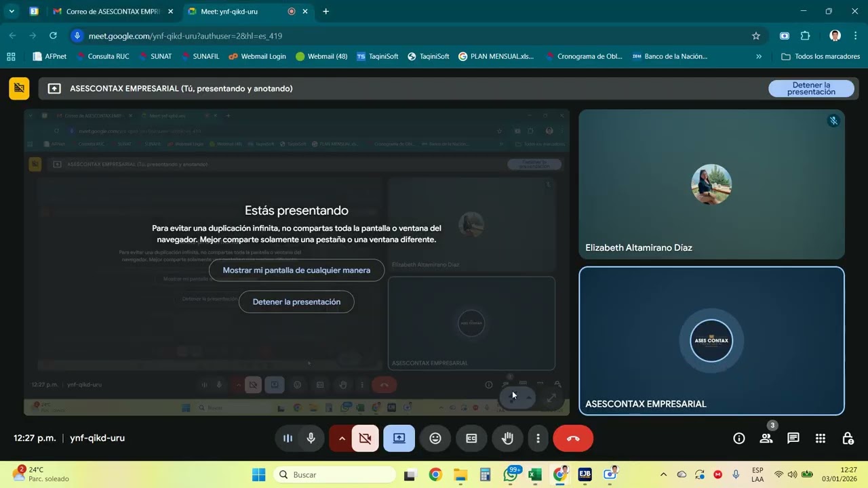Open Calculator from the taskbar
The height and width of the screenshot is (488, 868).
(485, 474)
